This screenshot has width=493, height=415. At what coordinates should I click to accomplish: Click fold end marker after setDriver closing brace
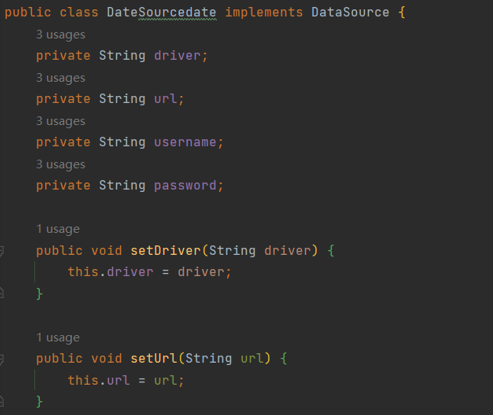click(x=1, y=293)
